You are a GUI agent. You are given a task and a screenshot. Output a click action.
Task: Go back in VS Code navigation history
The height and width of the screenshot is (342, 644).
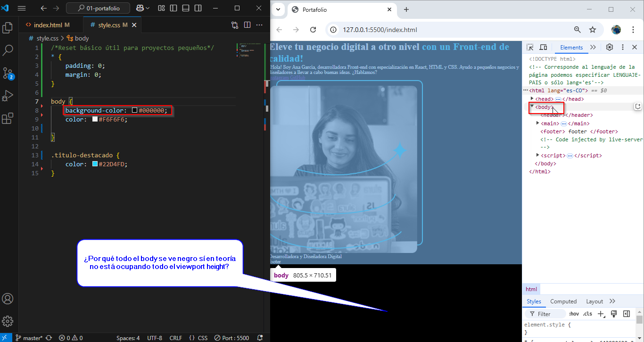tap(43, 8)
